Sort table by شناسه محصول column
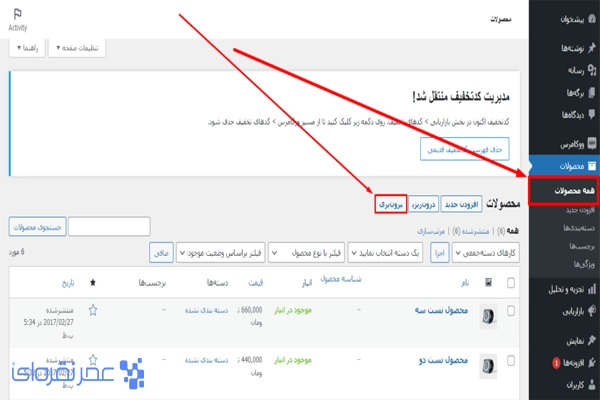 tap(341, 279)
